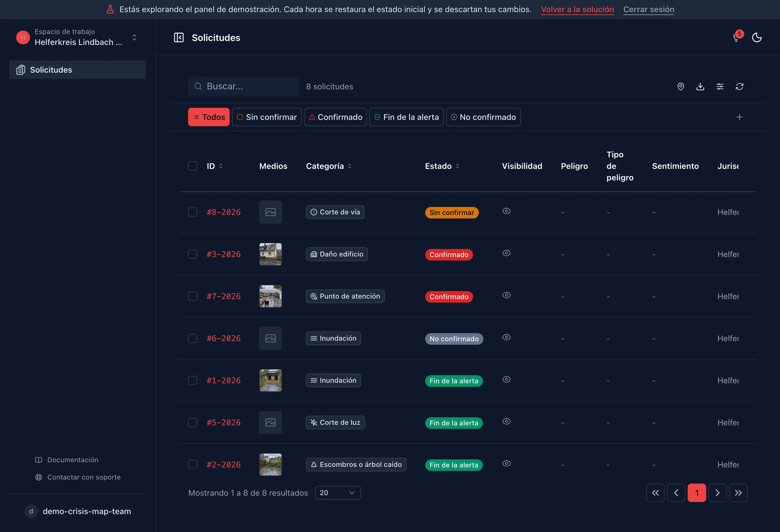Download solicitudes with the export icon
This screenshot has width=780, height=532.
coord(700,86)
